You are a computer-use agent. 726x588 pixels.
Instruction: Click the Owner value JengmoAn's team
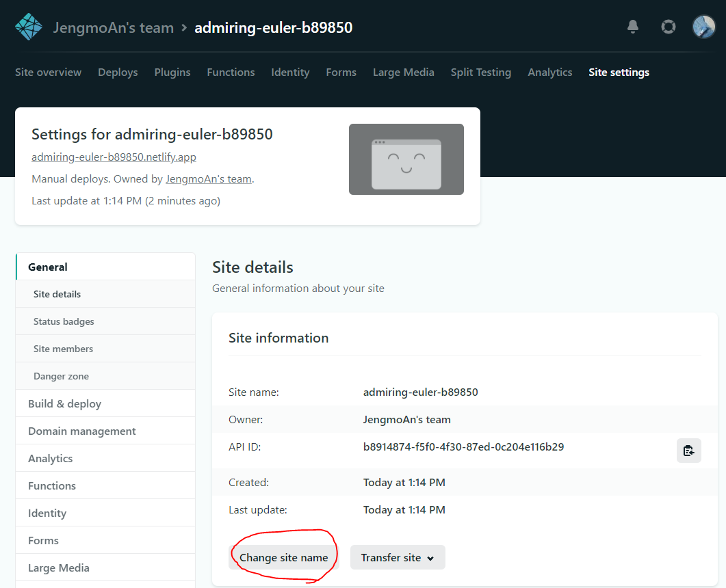[x=407, y=420]
